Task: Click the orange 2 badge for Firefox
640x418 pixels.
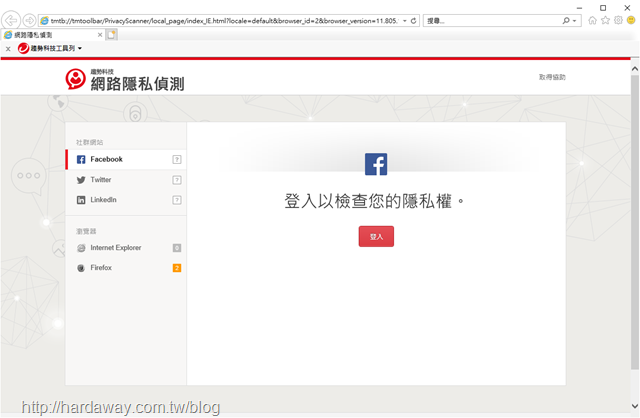Action: tap(177, 268)
